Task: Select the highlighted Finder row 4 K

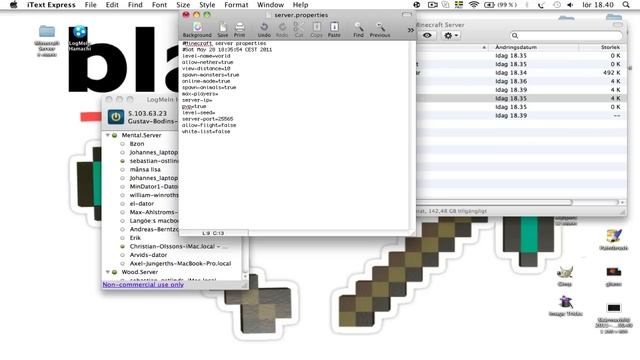Action: [x=522, y=98]
